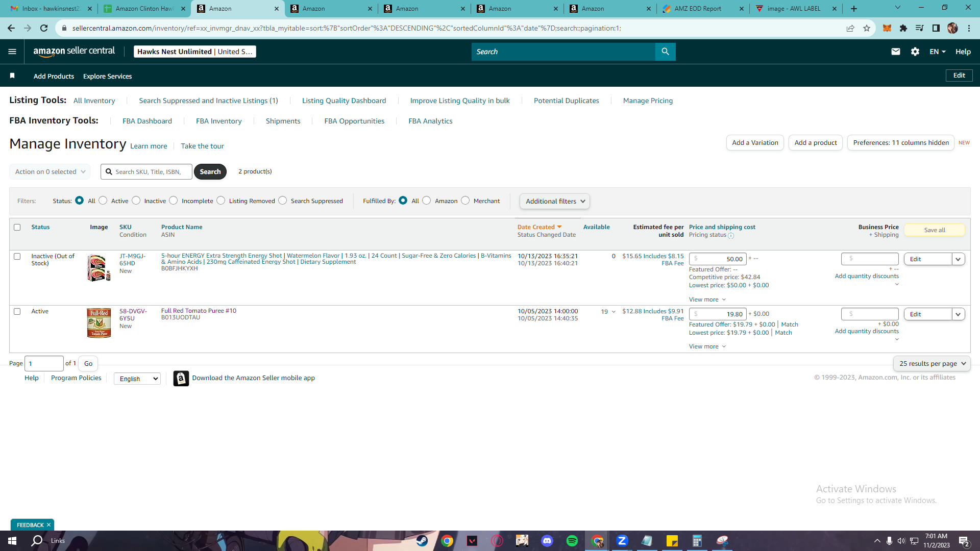The height and width of the screenshot is (551, 980).
Task: Click the Search SKU, Title, ISBN field
Action: [146, 172]
